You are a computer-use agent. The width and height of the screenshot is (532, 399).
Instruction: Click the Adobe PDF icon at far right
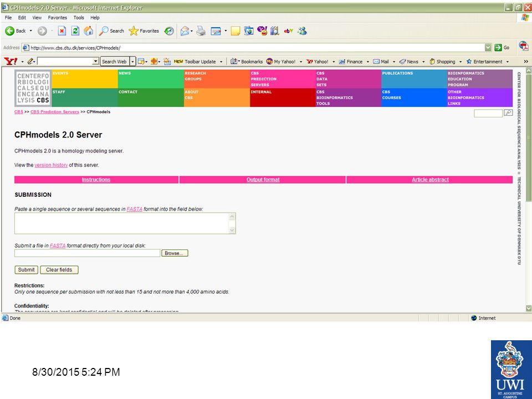(524, 46)
